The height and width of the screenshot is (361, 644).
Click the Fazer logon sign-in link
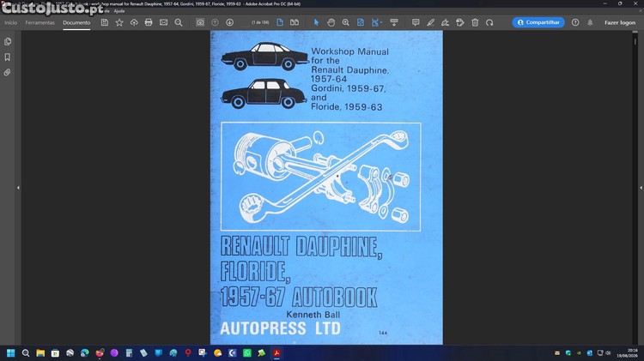(620, 22)
